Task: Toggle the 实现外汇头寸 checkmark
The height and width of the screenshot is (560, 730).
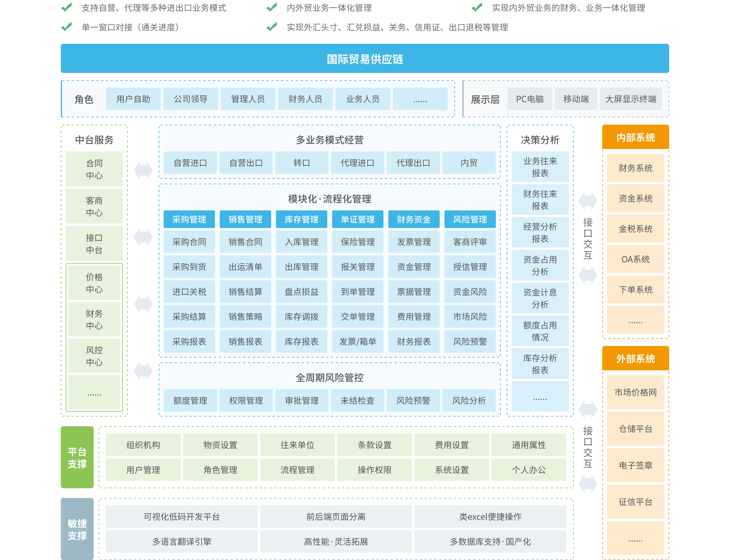Action: (272, 27)
